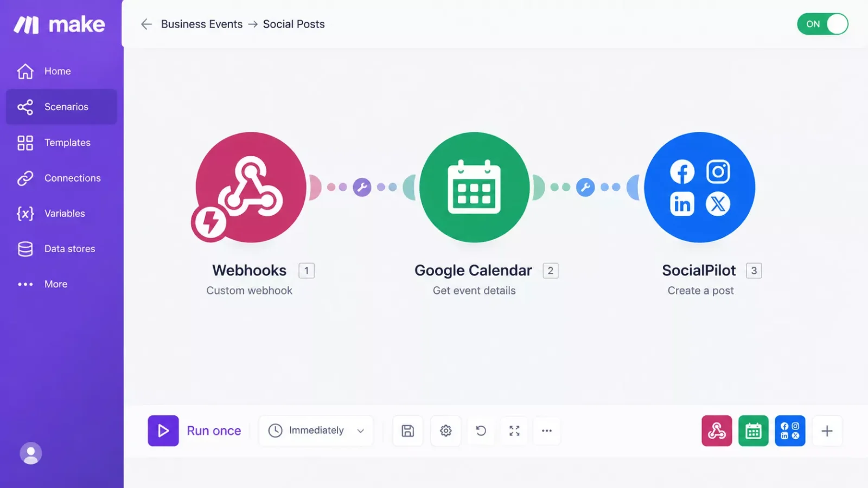Click the wrench filter between Google Calendar and SocialPilot
868x488 pixels.
click(585, 187)
